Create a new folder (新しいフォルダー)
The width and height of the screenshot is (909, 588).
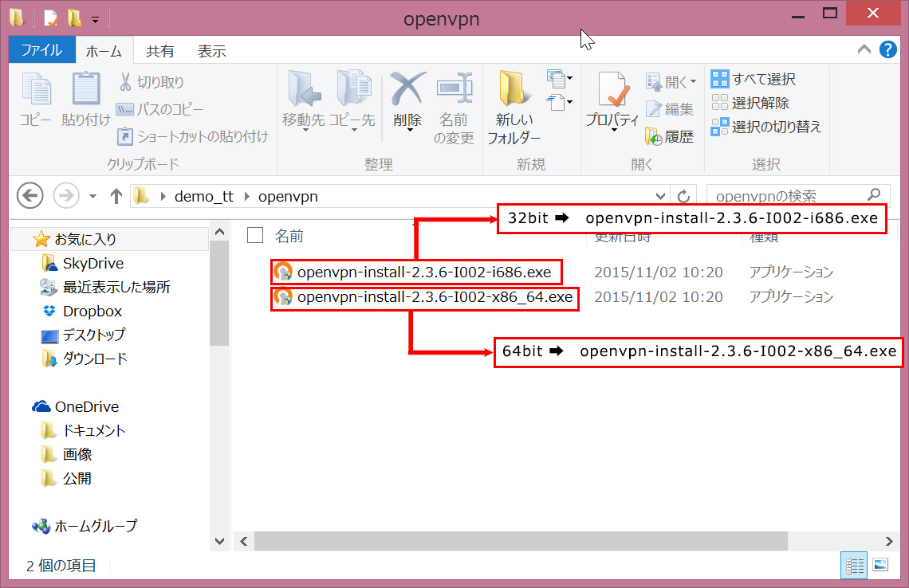click(x=514, y=108)
